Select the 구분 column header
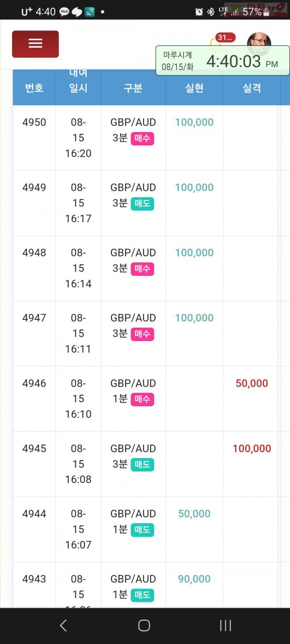 [x=133, y=87]
